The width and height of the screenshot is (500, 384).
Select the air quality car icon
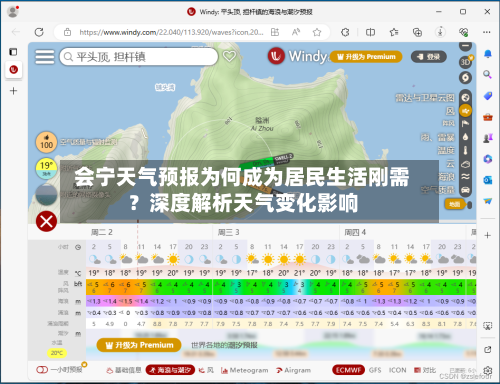tap(465, 190)
